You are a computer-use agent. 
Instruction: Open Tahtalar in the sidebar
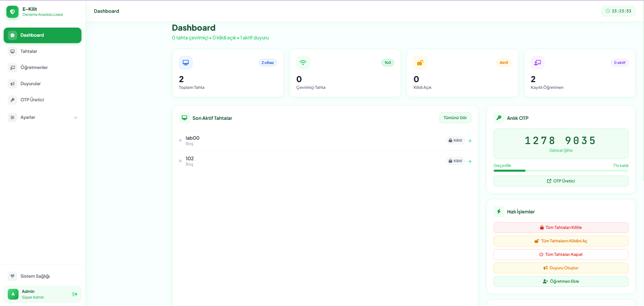point(29,52)
